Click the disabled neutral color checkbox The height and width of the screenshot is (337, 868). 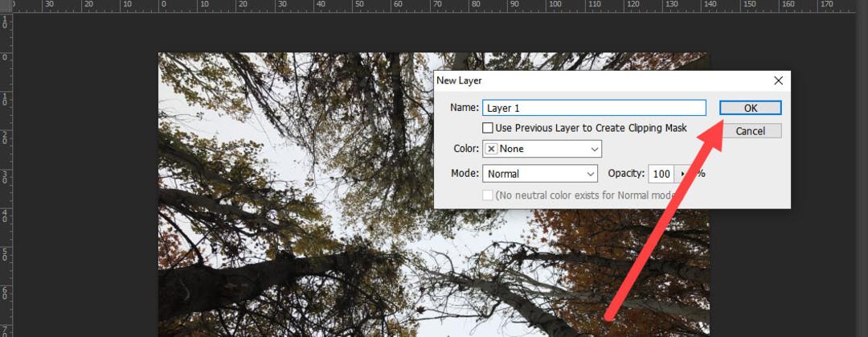[488, 195]
